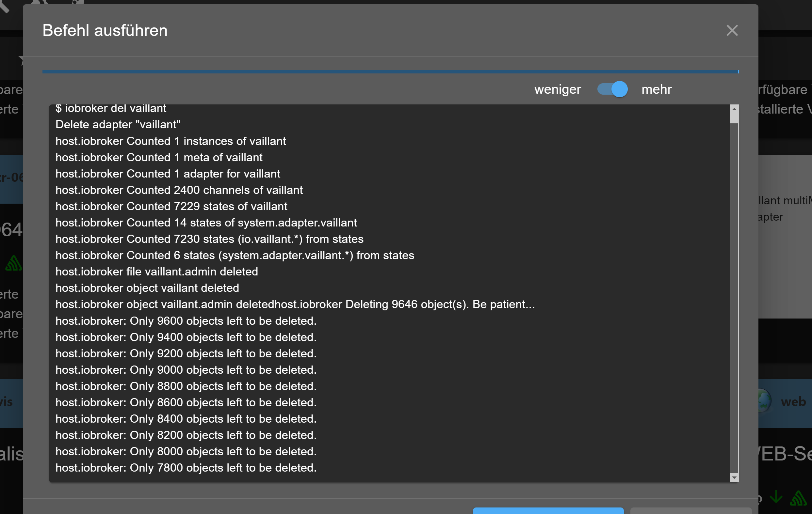This screenshot has height=514, width=812.
Task: Click 'Counted 14 states of system.adapter.vaillant' line
Action: 206,223
